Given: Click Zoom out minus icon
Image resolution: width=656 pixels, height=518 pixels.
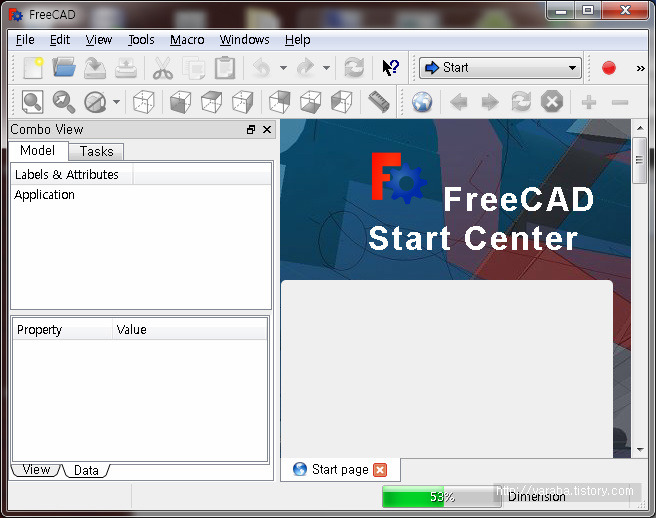Looking at the screenshot, I should [620, 102].
